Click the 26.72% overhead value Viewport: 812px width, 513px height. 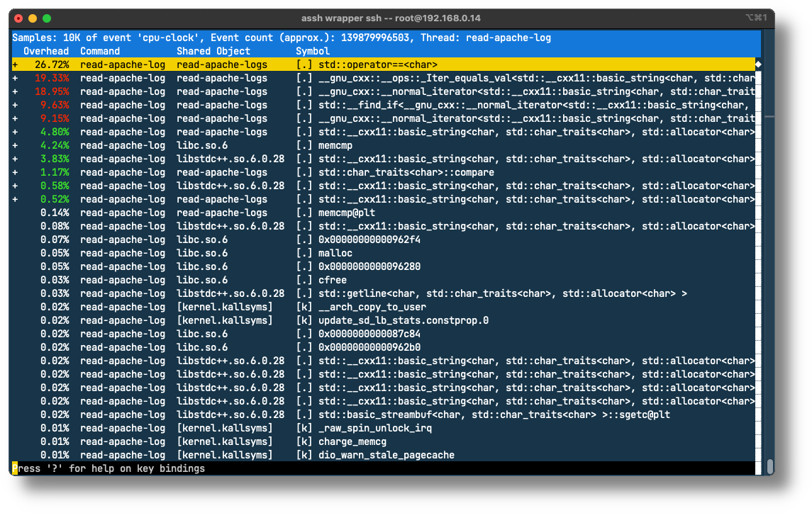tap(52, 64)
